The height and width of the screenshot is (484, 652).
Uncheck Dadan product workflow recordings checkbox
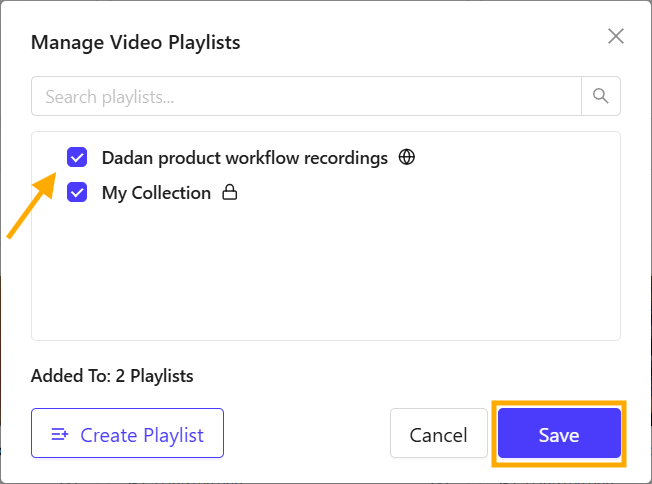pyautogui.click(x=77, y=157)
